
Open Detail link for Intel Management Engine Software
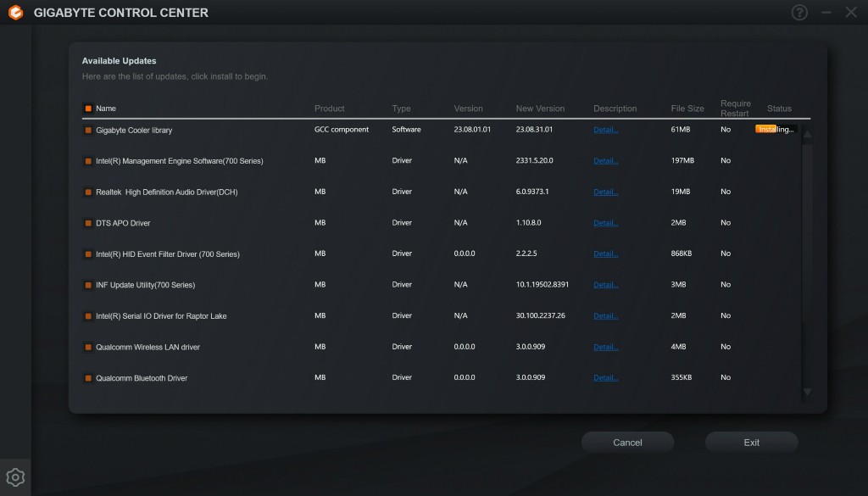pyautogui.click(x=605, y=161)
